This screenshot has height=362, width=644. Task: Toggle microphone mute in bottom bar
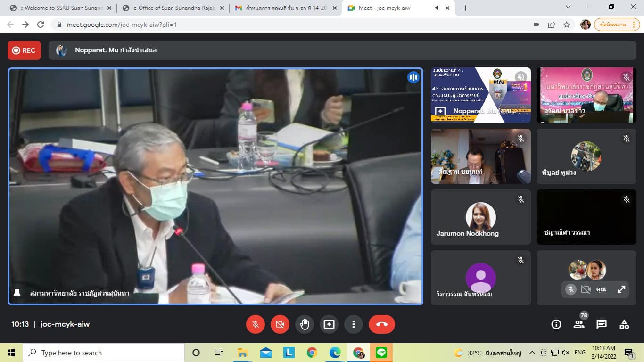click(256, 324)
